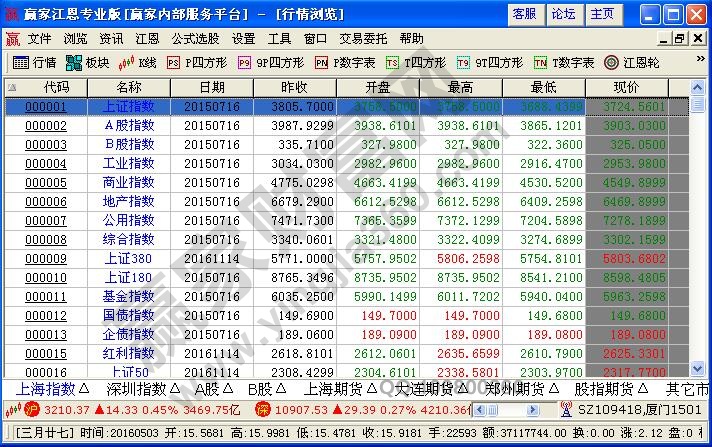Open the 资讯 menu
712x447 pixels.
click(111, 39)
